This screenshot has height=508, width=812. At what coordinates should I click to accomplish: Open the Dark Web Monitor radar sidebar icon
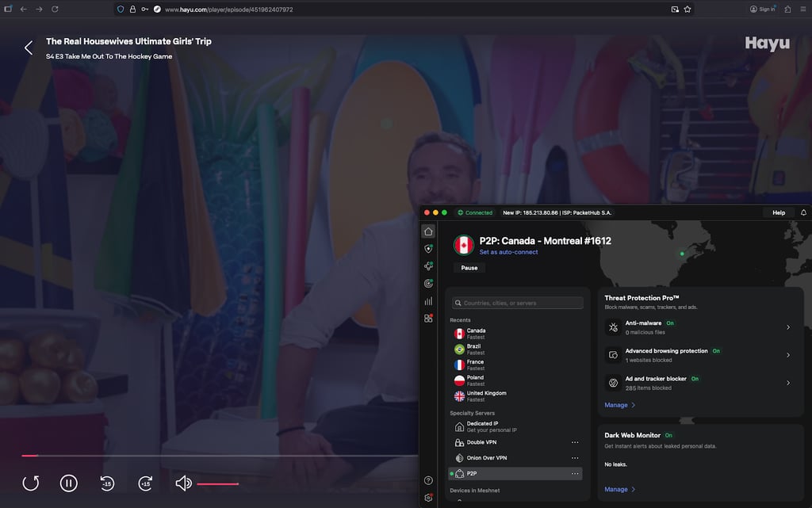428,284
